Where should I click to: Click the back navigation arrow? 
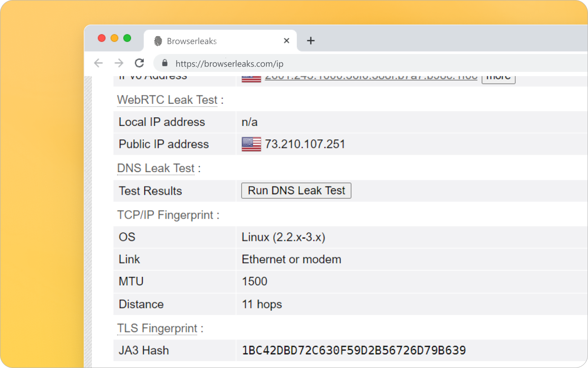point(98,63)
